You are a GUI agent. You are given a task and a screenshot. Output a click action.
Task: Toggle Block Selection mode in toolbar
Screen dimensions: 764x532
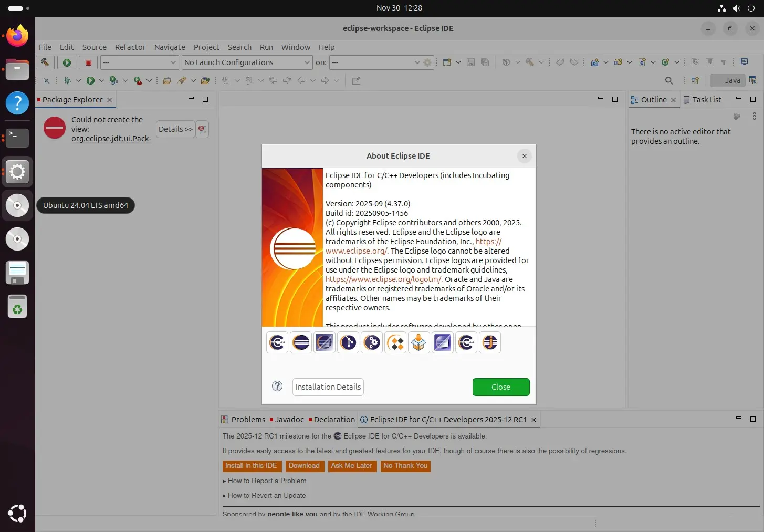point(709,62)
